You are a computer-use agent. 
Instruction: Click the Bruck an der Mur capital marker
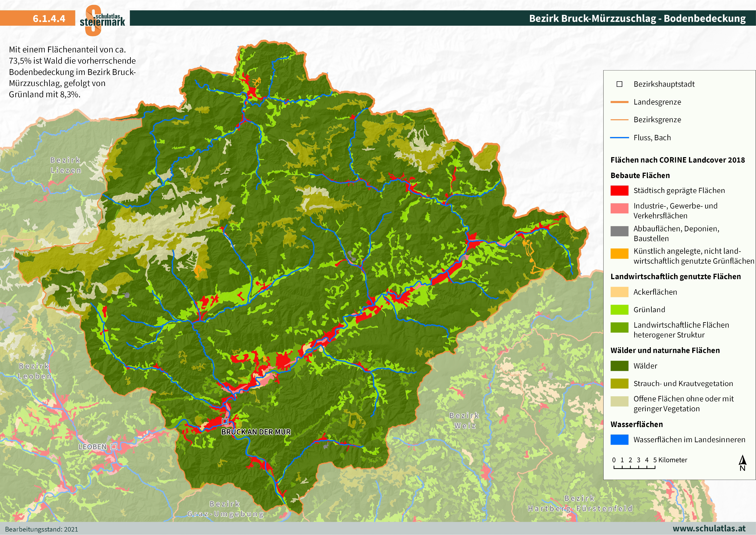pyautogui.click(x=225, y=421)
